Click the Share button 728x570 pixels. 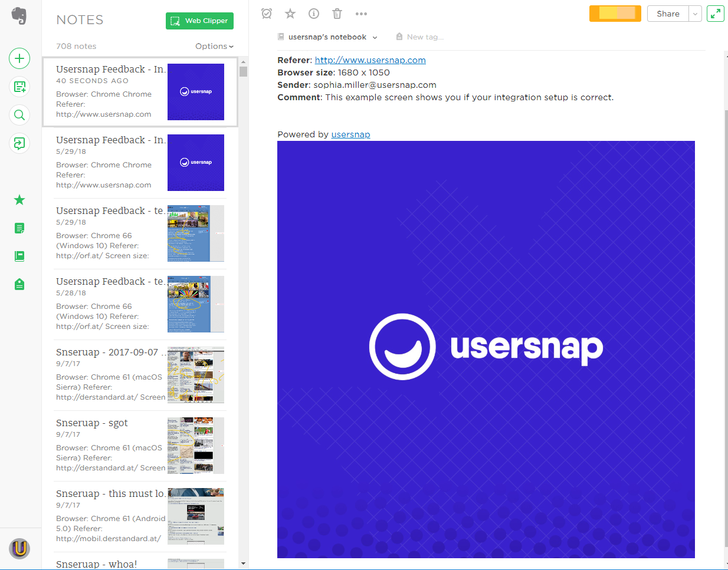668,14
